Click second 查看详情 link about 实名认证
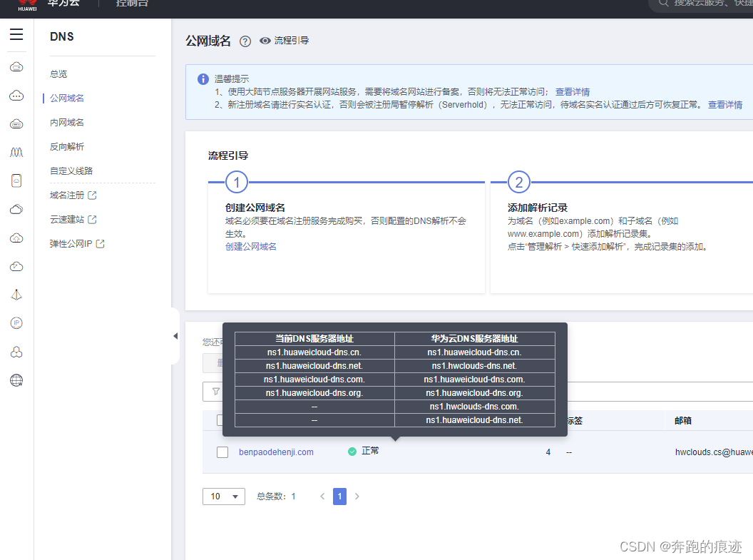The image size is (753, 560). [x=725, y=105]
